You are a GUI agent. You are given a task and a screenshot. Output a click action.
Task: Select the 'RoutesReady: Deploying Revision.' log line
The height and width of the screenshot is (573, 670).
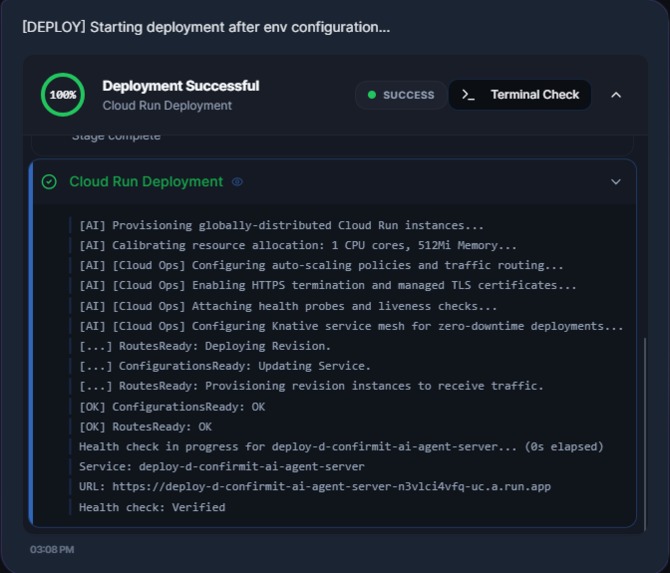205,346
